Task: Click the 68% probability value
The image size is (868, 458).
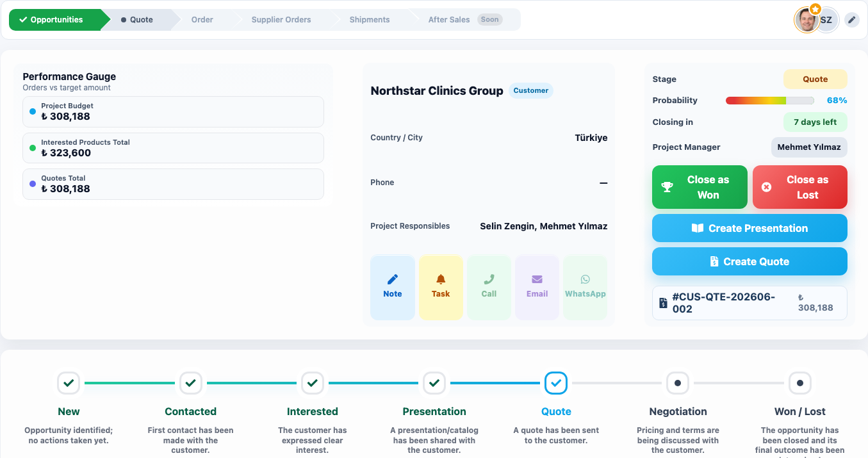Action: pos(837,101)
